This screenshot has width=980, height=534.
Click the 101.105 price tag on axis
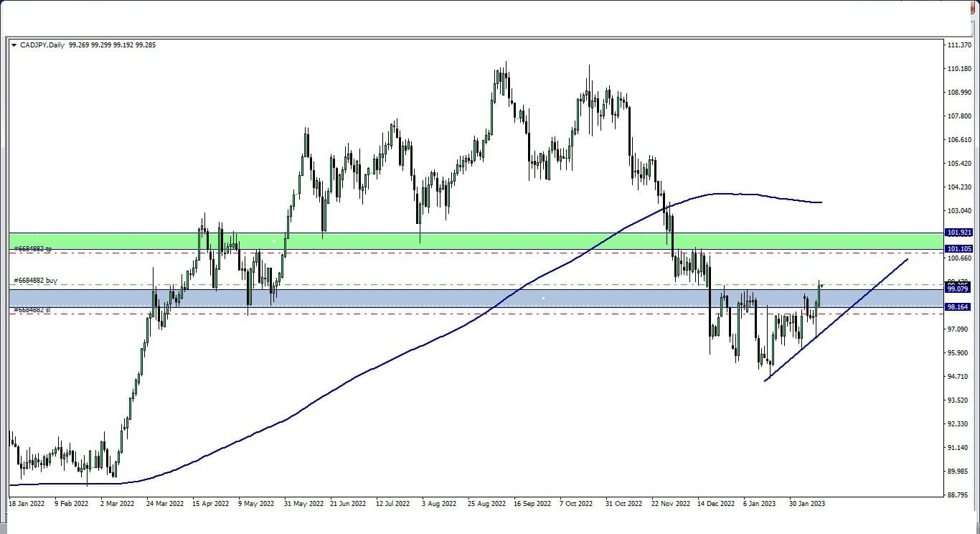(x=959, y=248)
